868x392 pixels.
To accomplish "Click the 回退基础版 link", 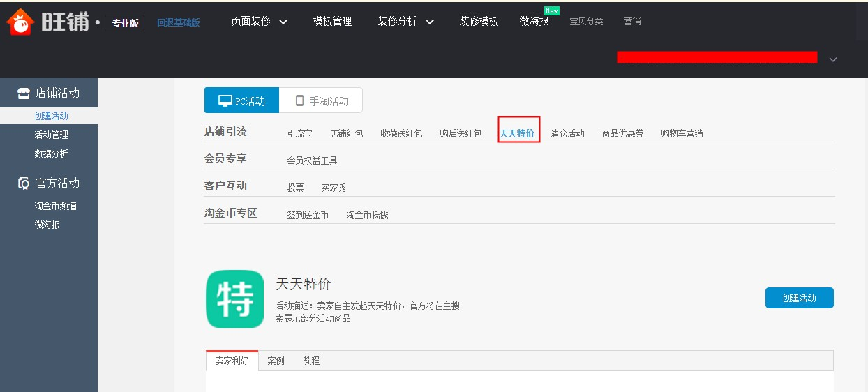I will point(179,22).
